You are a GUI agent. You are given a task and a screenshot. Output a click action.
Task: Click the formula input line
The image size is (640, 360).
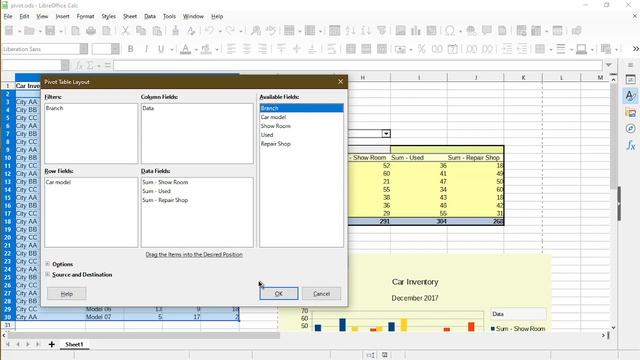(x=358, y=65)
